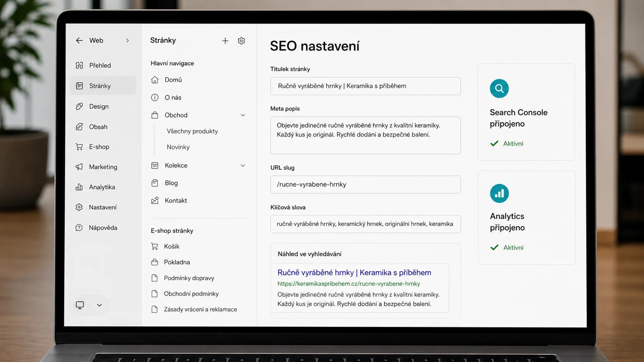
Task: Click Náhled ve vyhledávání label
Action: pos(310,254)
